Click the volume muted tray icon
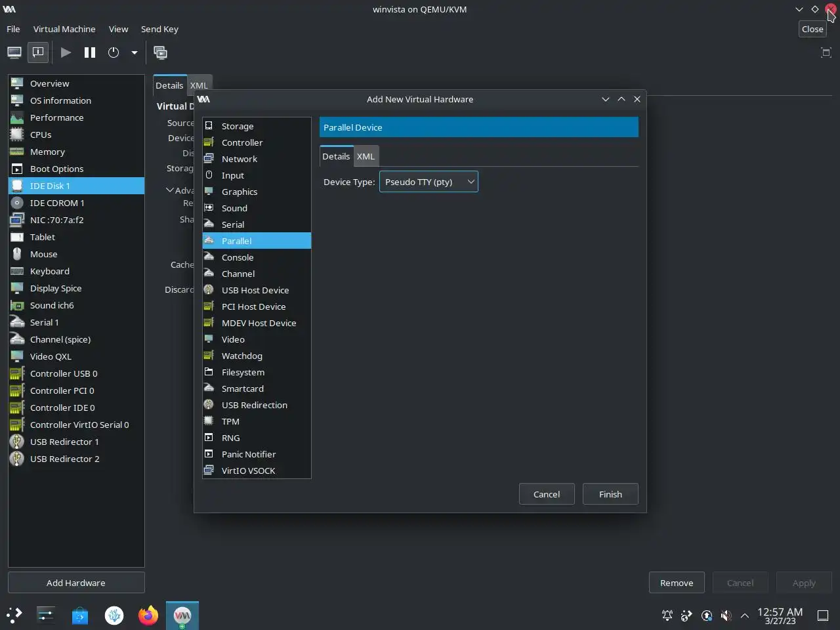The image size is (840, 630). click(x=726, y=616)
